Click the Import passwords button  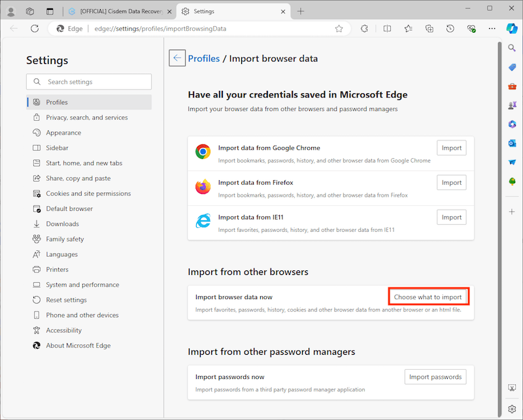(x=435, y=377)
